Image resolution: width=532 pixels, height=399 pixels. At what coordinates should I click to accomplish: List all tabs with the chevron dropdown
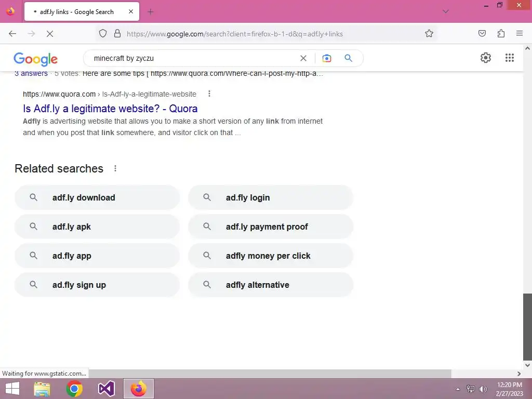coord(446,11)
